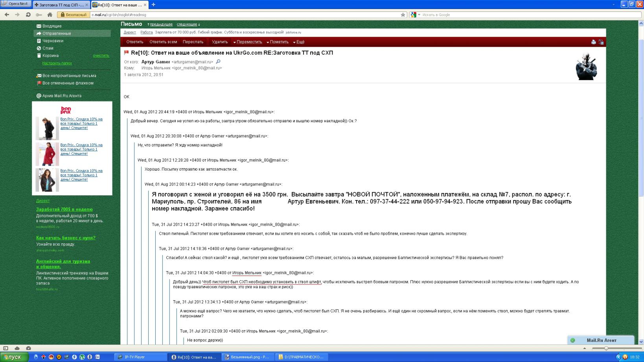Open a new browser tab
The height and width of the screenshot is (362, 644).
pos(153,5)
